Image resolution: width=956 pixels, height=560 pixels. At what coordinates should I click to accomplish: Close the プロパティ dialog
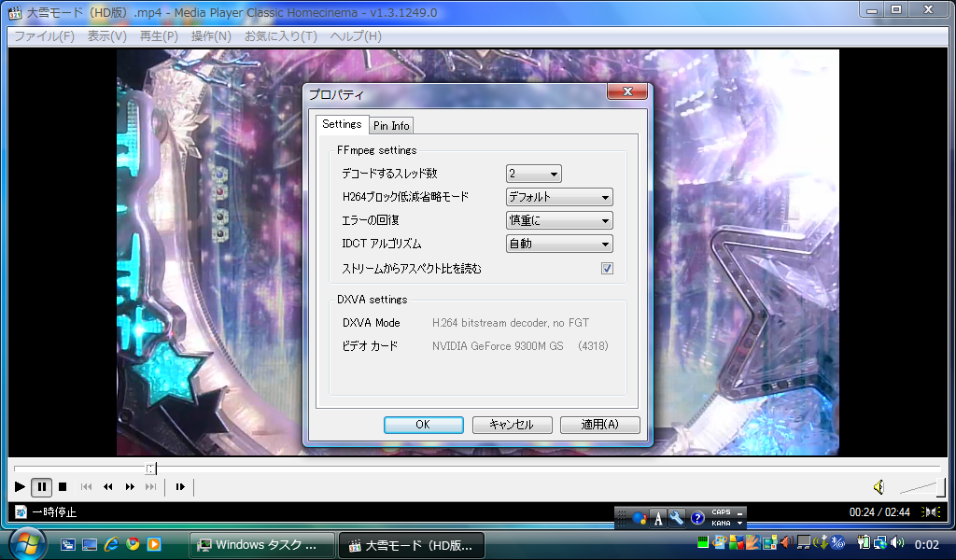click(x=627, y=91)
